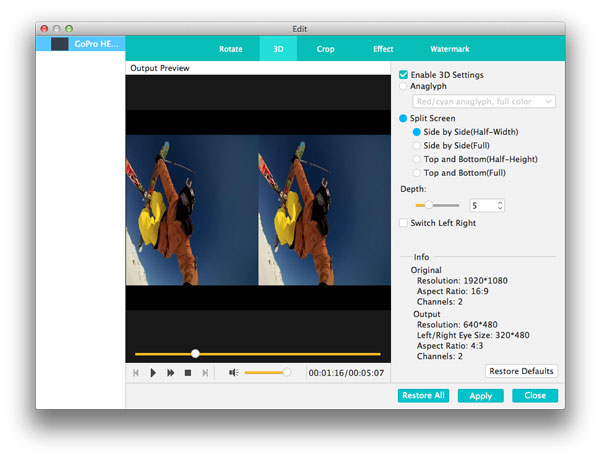Select the Split Screen radio option
600x458 pixels.
pos(403,118)
